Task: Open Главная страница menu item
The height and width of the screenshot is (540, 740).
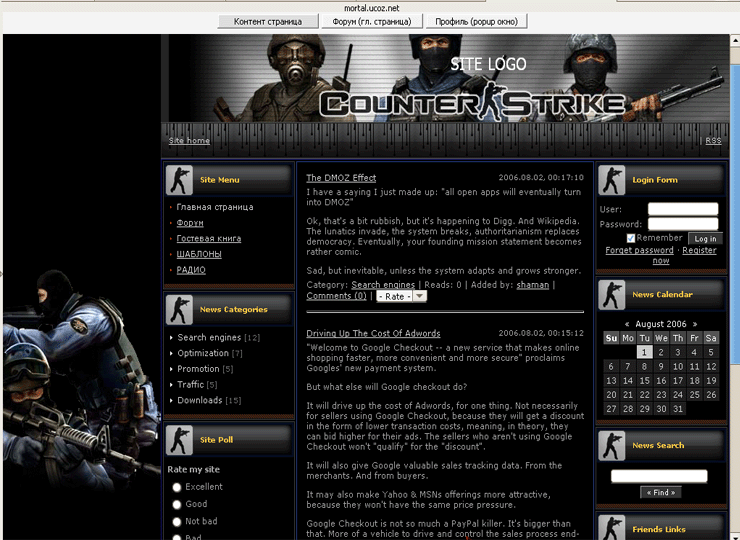Action: pyautogui.click(x=215, y=207)
